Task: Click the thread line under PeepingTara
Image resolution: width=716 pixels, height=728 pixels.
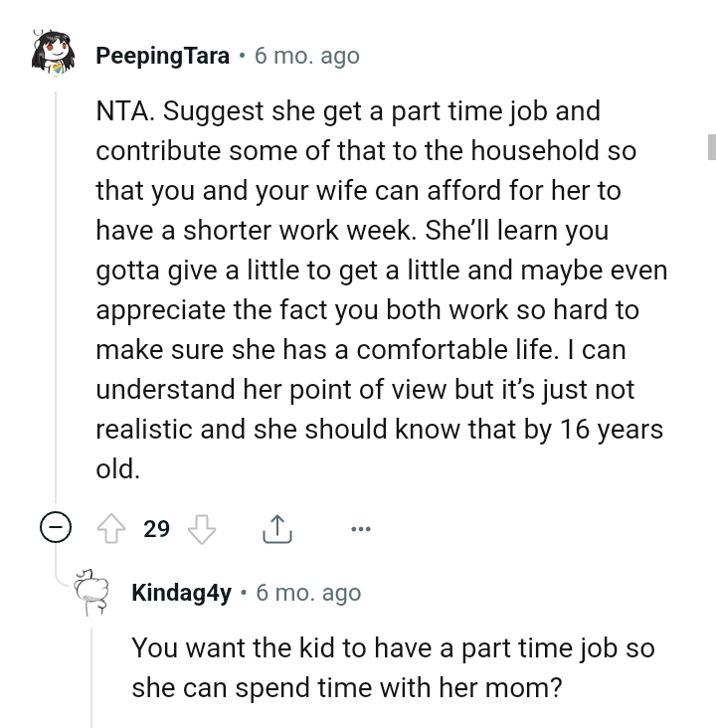Action: click(x=56, y=298)
